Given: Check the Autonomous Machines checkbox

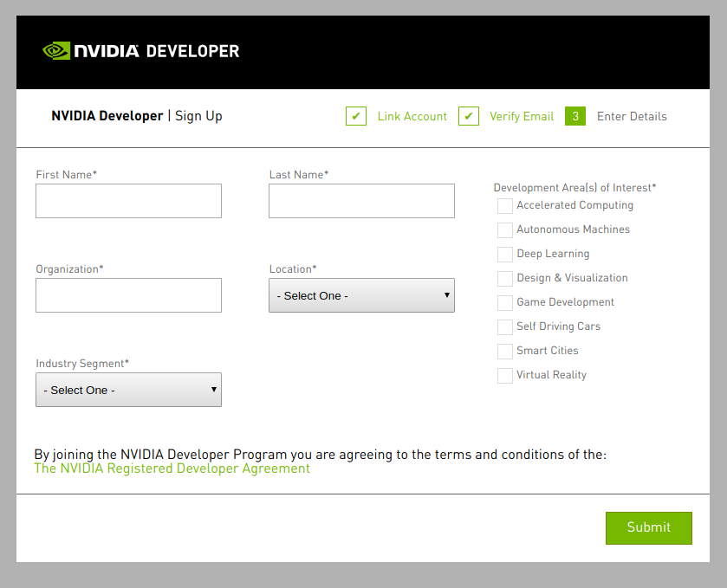Looking at the screenshot, I should (505, 229).
